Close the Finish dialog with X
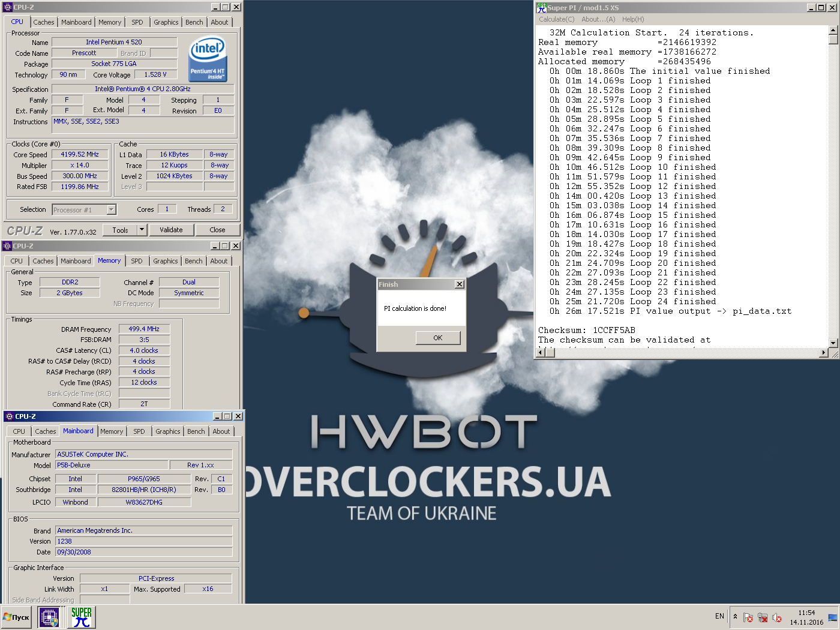Viewport: 840px width, 630px height. tap(460, 284)
